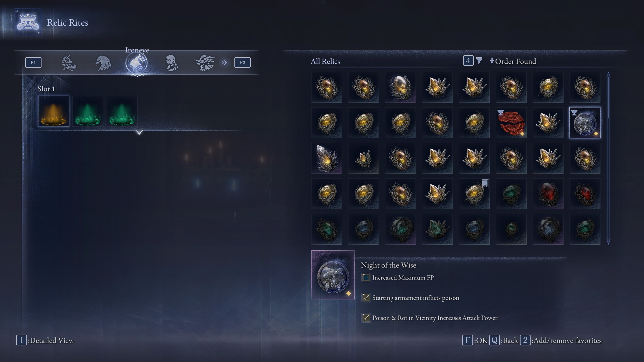Select the second green relic slot

(x=122, y=111)
